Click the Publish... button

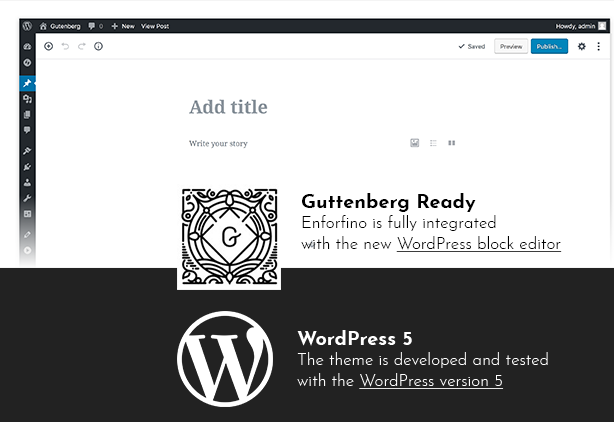click(x=549, y=46)
